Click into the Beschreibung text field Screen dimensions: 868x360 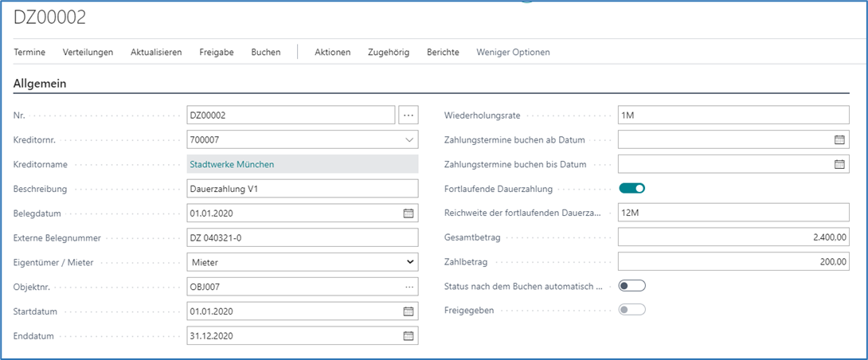tap(302, 190)
